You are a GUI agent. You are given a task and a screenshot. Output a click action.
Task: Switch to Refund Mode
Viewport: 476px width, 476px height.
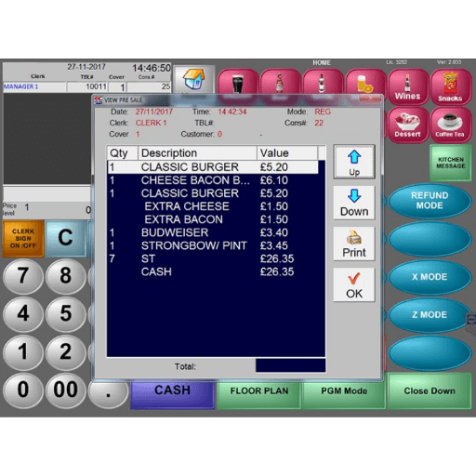pos(430,201)
